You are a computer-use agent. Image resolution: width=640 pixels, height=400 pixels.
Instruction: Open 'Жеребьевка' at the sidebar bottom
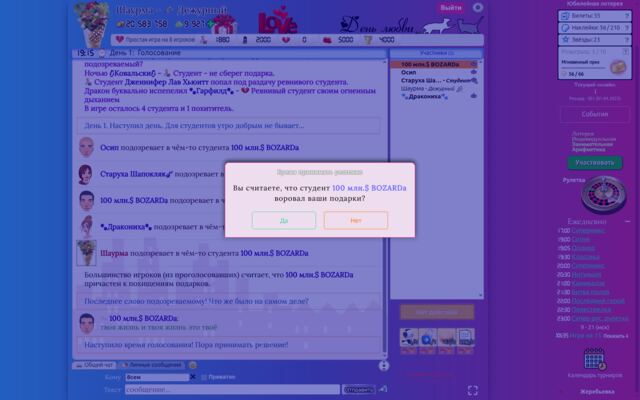[x=597, y=391]
